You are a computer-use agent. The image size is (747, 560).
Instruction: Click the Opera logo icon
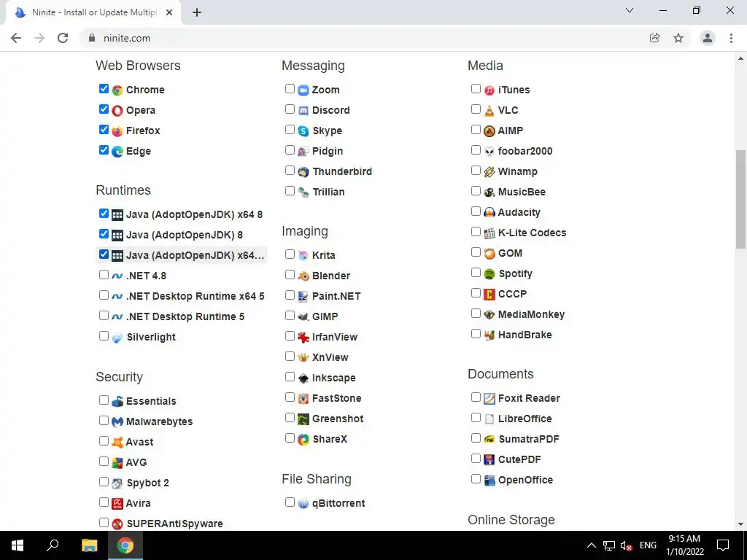pos(117,111)
